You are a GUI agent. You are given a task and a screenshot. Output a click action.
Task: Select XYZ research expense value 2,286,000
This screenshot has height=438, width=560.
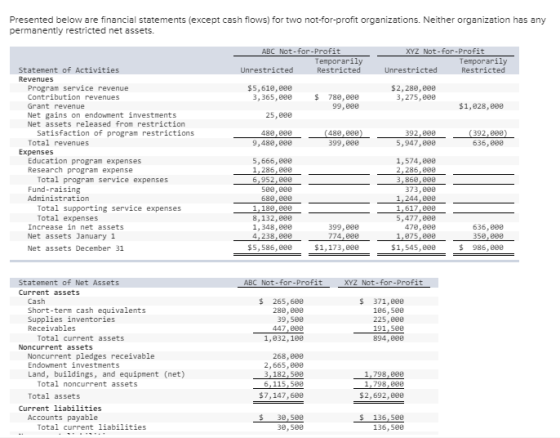coord(416,170)
